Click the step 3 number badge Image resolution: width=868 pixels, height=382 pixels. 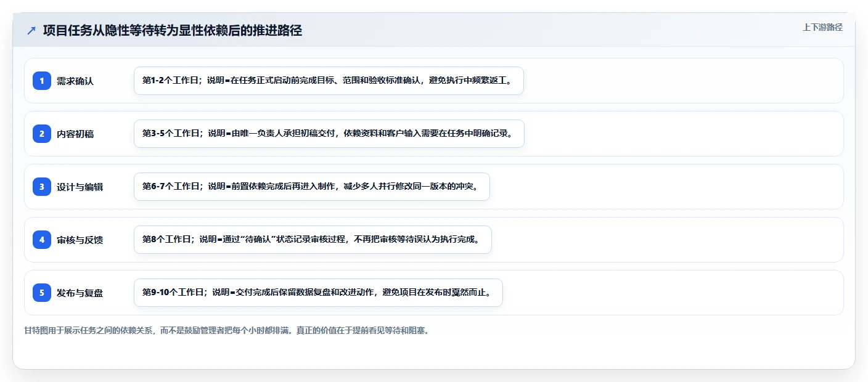(x=42, y=187)
